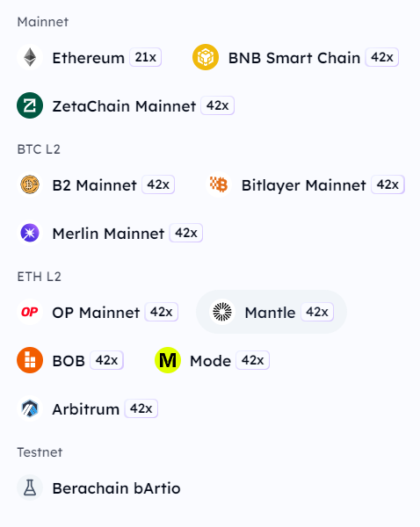Click the 21x badge next to Ethereum
This screenshot has width=420, height=527.
tap(146, 57)
